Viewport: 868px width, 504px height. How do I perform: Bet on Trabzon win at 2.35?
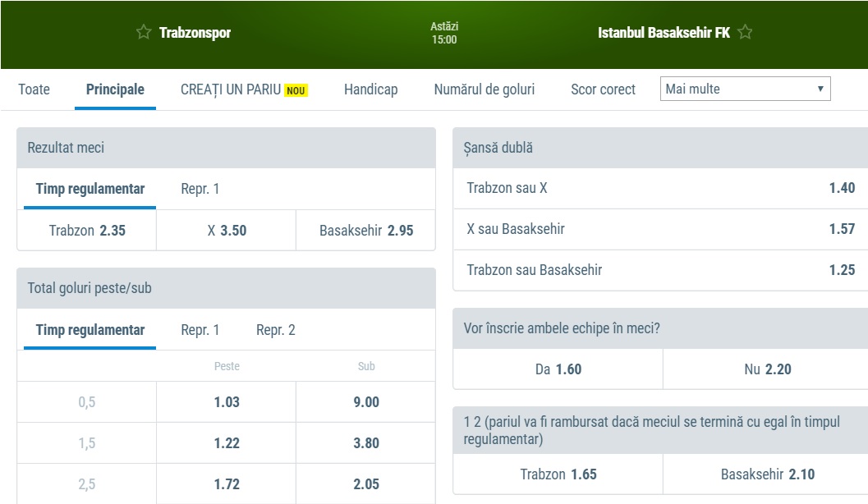87,231
